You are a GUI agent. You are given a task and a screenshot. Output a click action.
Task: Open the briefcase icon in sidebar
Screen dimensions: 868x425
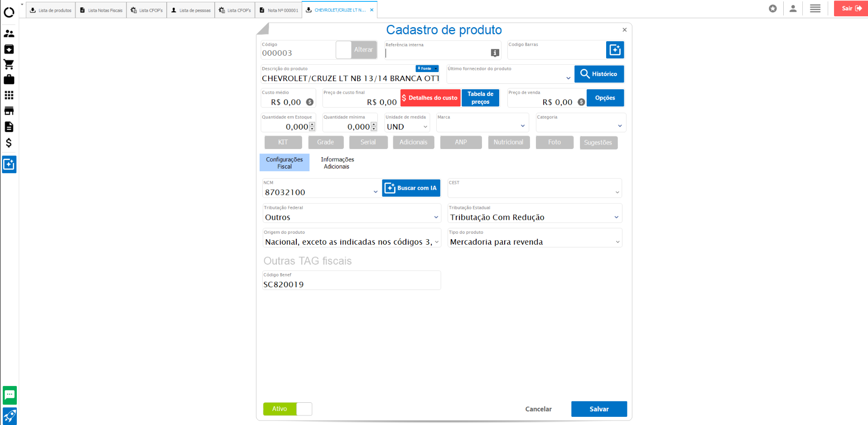point(9,80)
